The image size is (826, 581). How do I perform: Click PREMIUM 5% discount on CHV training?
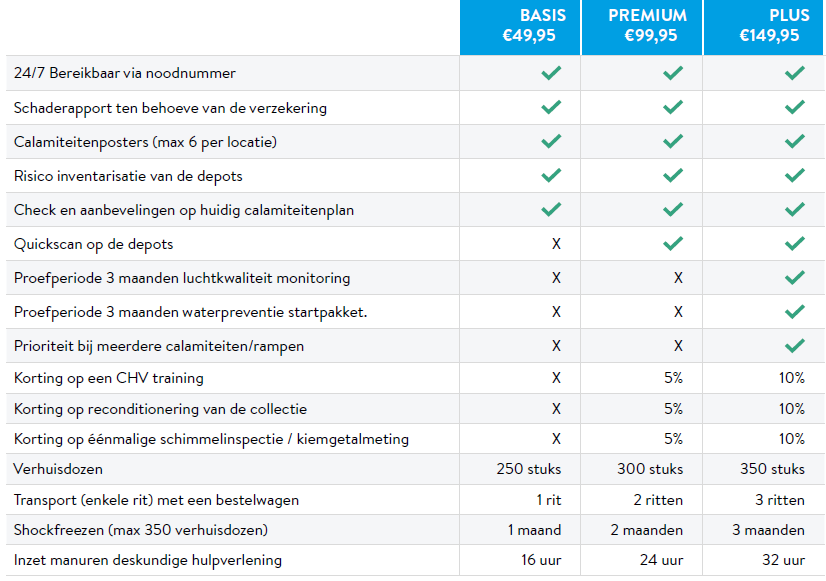click(673, 379)
